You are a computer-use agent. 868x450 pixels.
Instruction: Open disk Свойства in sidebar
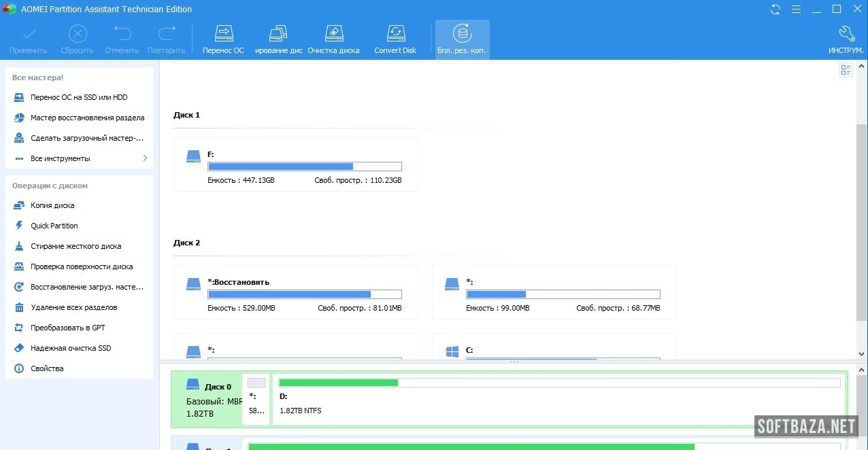pyautogui.click(x=47, y=368)
